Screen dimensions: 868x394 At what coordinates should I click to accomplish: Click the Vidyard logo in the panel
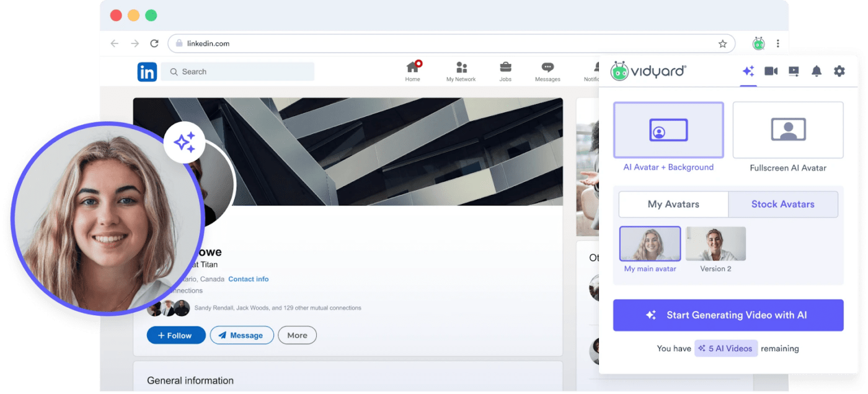(649, 71)
